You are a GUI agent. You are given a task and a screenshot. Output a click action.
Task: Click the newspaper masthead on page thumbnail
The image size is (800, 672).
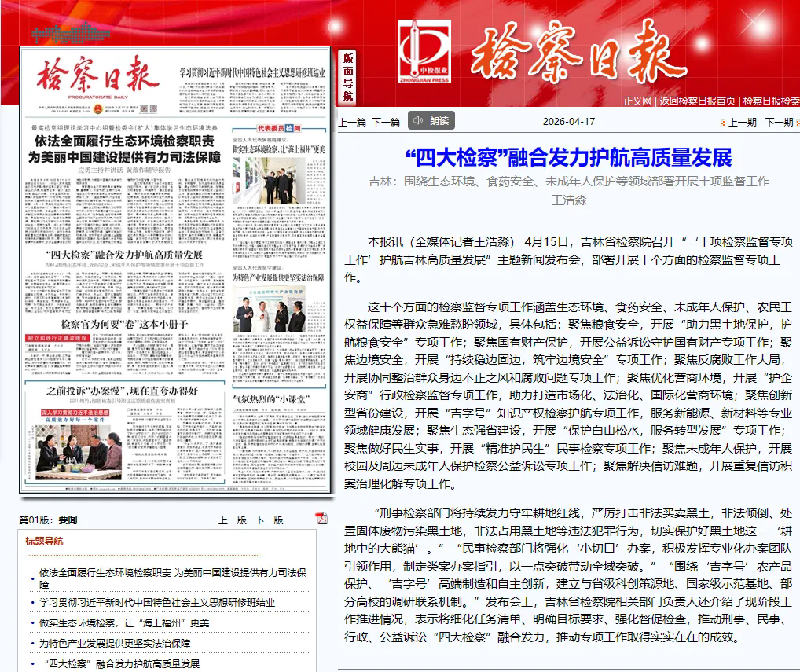click(98, 78)
